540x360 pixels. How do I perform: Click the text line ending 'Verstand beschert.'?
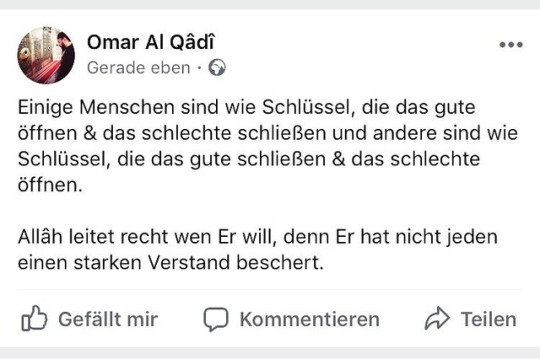(x=171, y=263)
